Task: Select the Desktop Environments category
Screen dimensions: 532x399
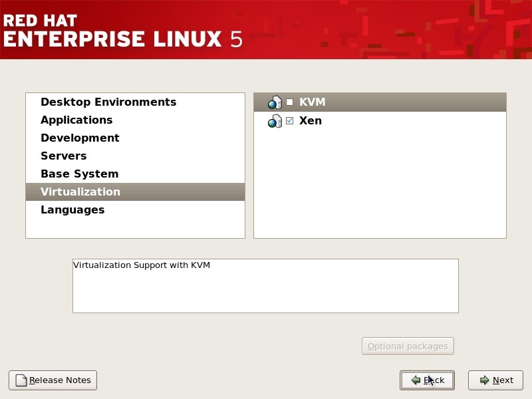Action: click(135, 102)
